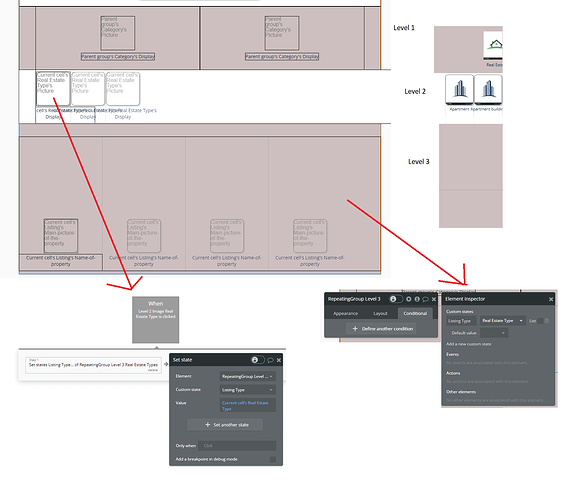Select left Parent group's Category's Picture element
Image resolution: width=569 pixels, height=500 pixels.
(x=118, y=33)
